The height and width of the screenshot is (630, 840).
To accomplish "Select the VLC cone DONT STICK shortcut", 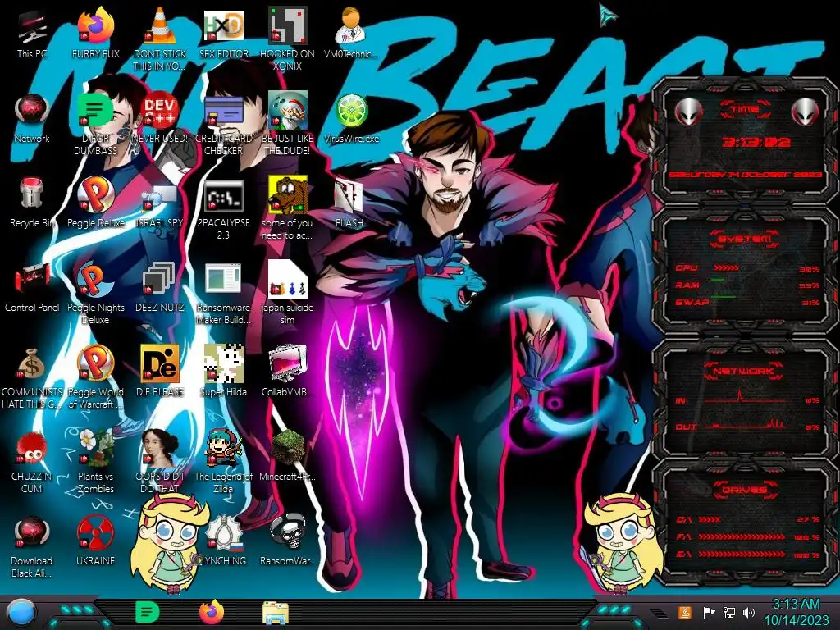I will coord(160,39).
